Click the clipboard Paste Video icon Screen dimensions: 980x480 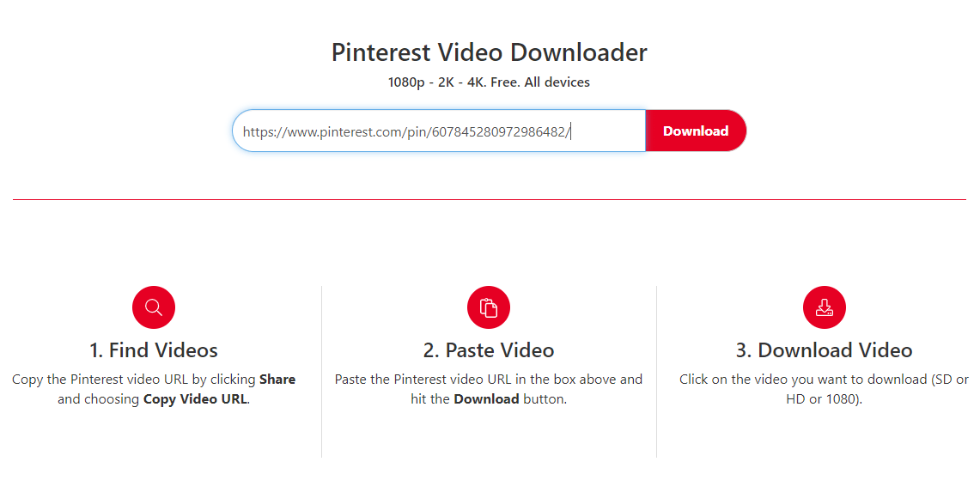(x=489, y=307)
